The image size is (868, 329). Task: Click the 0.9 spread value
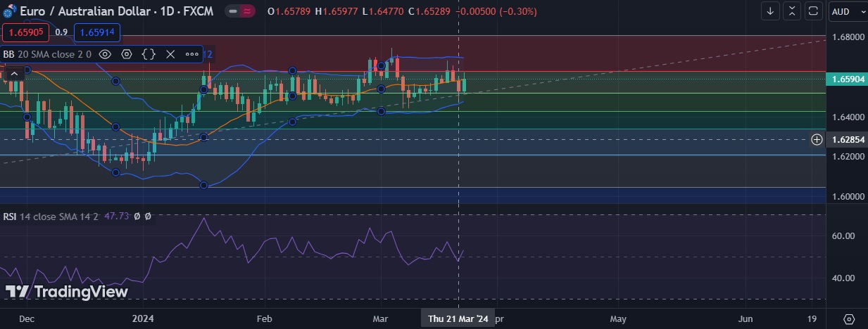61,32
